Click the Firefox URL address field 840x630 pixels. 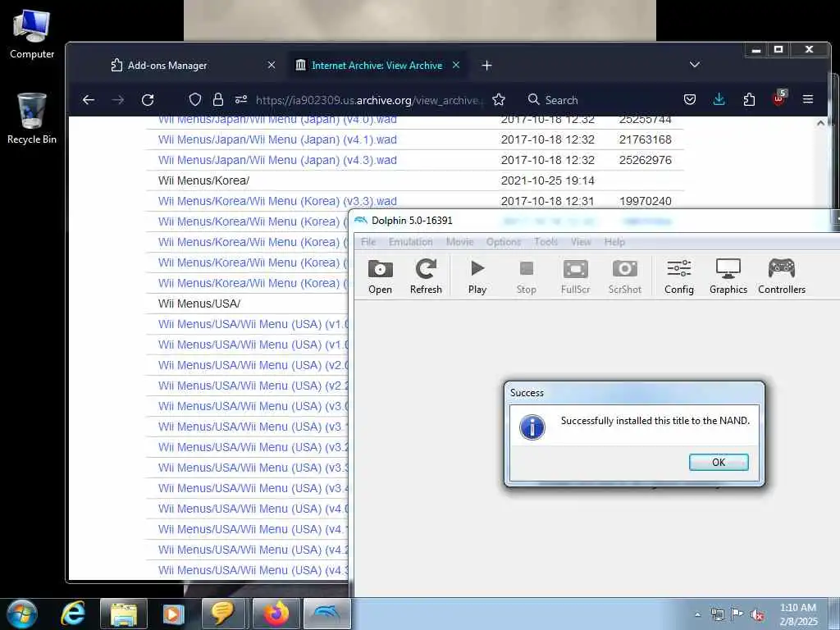tap(367, 100)
